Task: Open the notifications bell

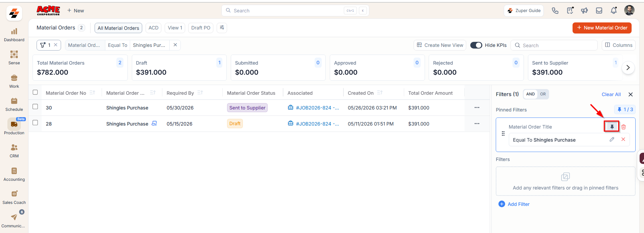Action: [613, 10]
